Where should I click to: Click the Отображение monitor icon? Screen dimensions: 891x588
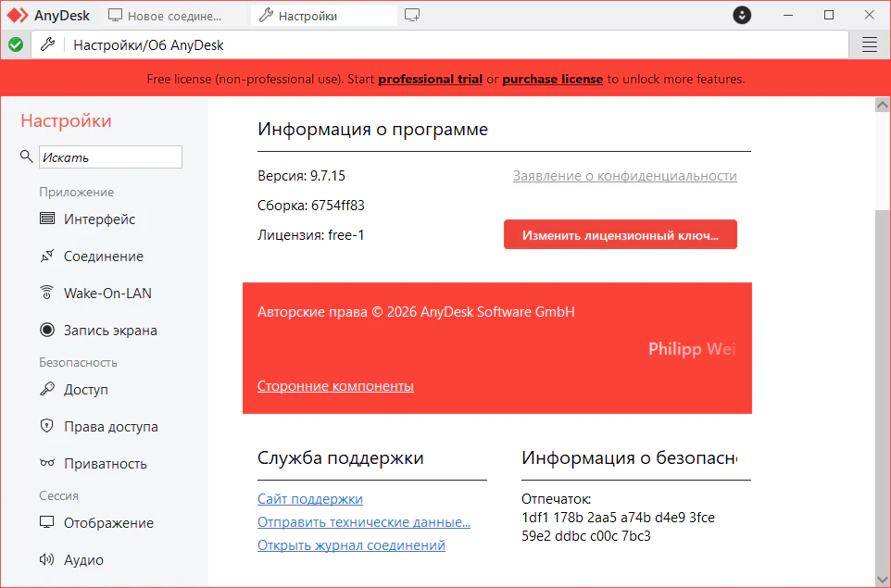(x=47, y=522)
